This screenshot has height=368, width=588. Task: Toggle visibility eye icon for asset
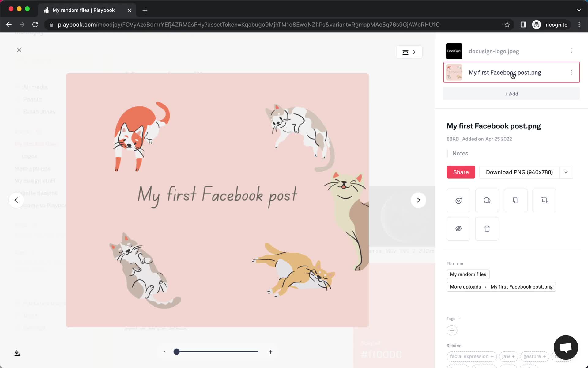(x=458, y=228)
